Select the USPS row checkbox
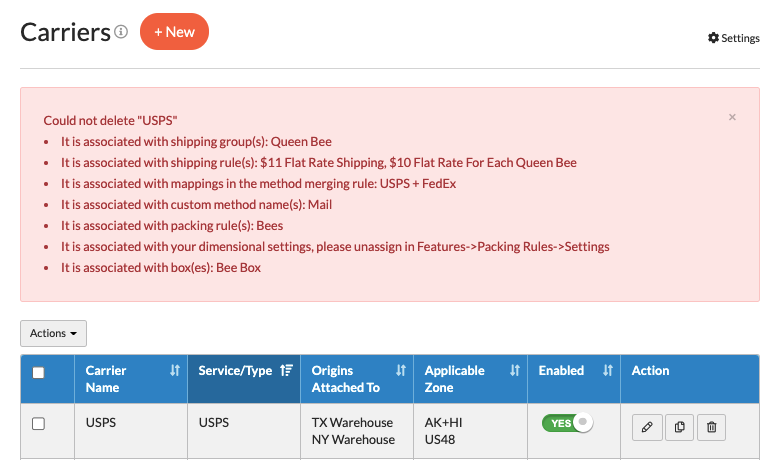 point(39,424)
